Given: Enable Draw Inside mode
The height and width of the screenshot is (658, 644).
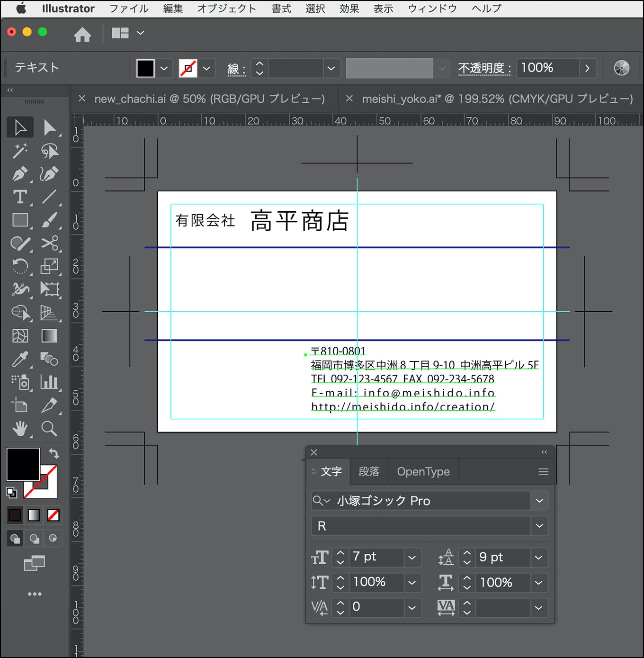Looking at the screenshot, I should point(53,539).
